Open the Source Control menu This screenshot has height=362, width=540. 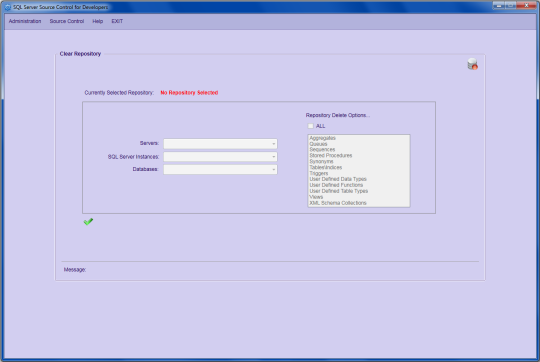tap(67, 21)
